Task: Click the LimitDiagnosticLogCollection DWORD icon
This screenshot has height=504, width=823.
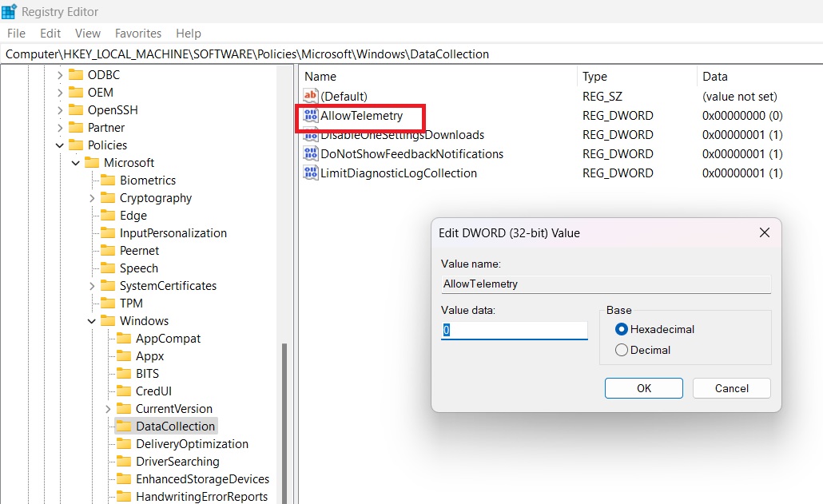Action: tap(311, 173)
